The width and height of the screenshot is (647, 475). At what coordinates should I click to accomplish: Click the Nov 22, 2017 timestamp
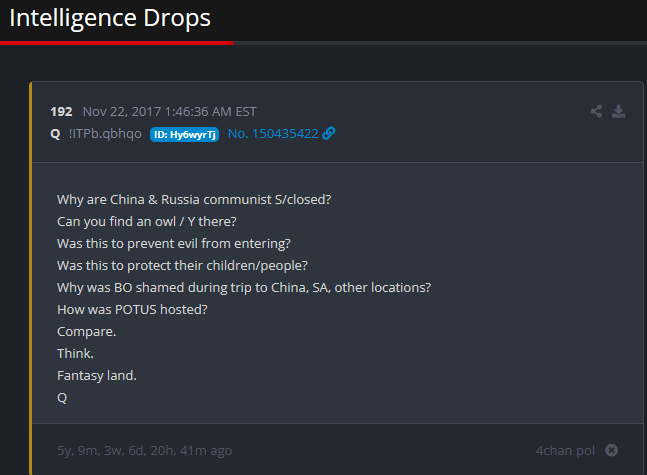(169, 111)
